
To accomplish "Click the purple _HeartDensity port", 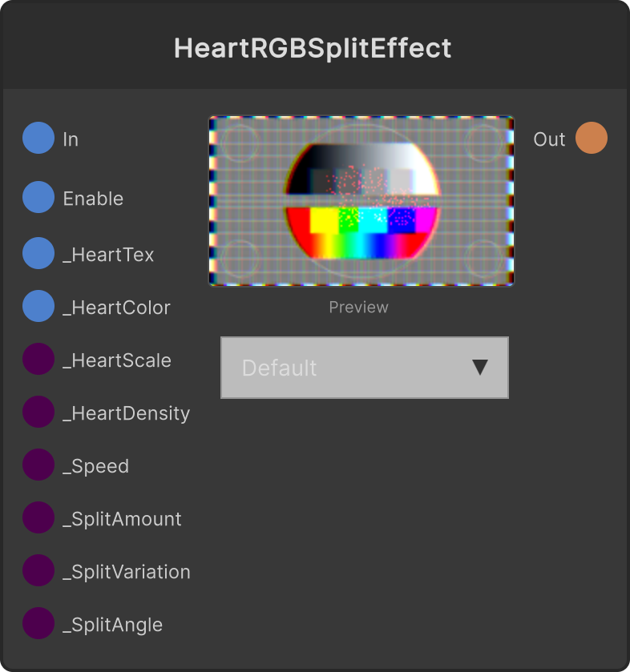I will [x=38, y=412].
